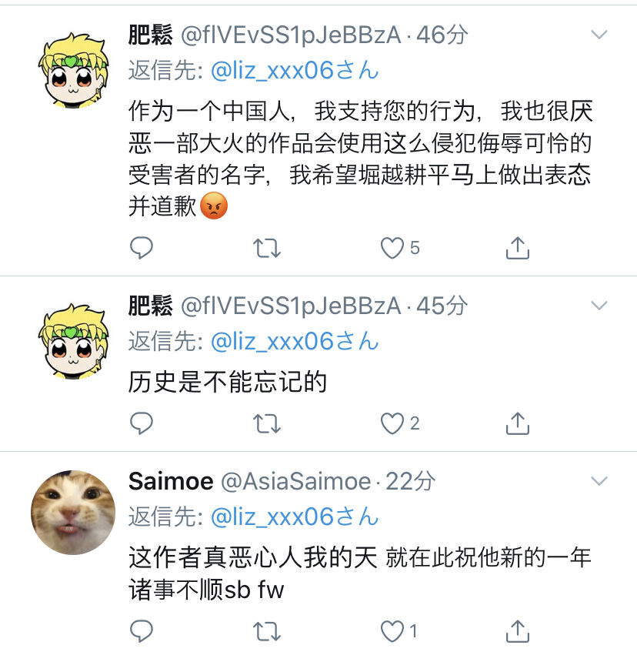Open dropdown chevron on Saimoe's tweet
This screenshot has width=637, height=672.
(x=599, y=481)
